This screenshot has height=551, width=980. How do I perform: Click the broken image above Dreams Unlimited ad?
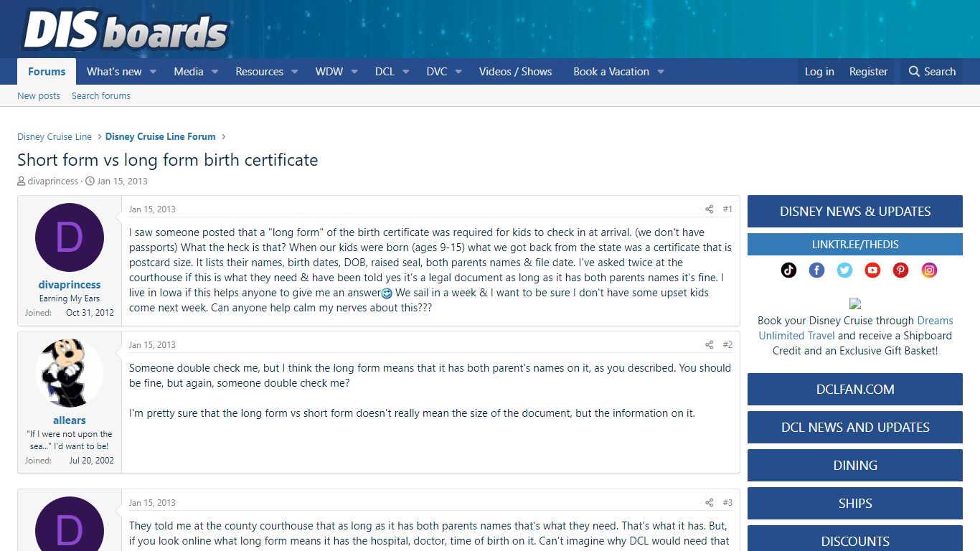pyautogui.click(x=855, y=304)
